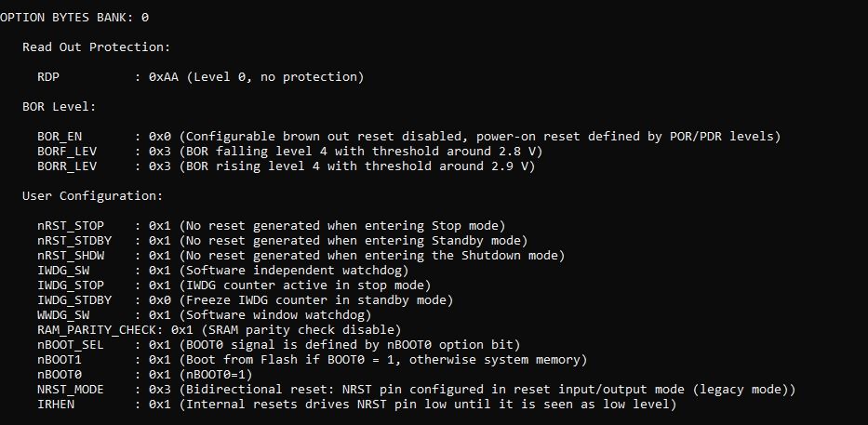868x425 pixels.
Task: Click the RDP option name
Action: click(x=49, y=76)
